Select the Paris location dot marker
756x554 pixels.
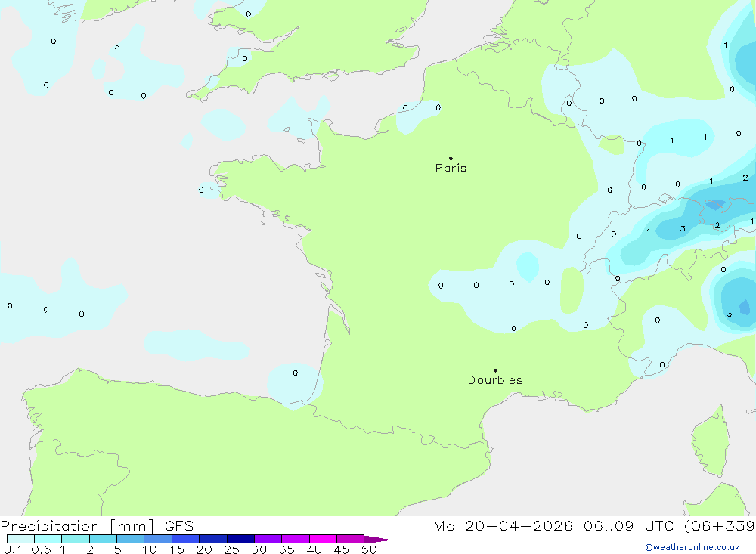[x=451, y=158]
